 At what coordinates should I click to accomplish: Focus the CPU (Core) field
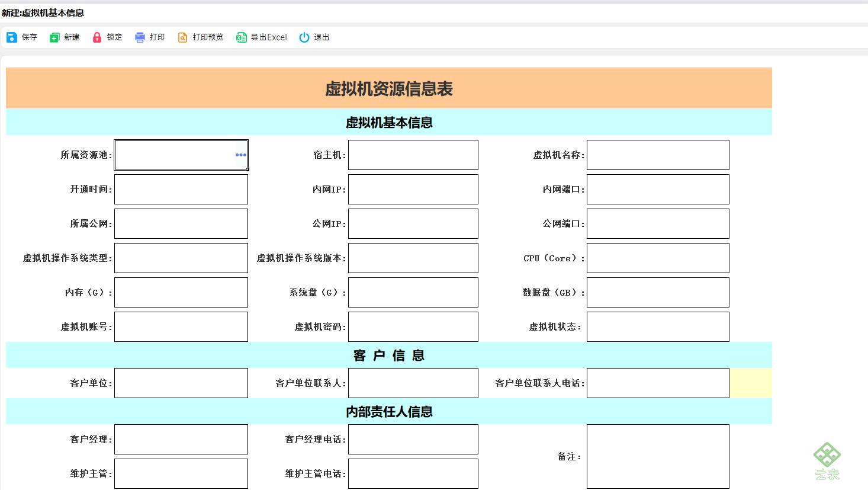click(x=658, y=258)
